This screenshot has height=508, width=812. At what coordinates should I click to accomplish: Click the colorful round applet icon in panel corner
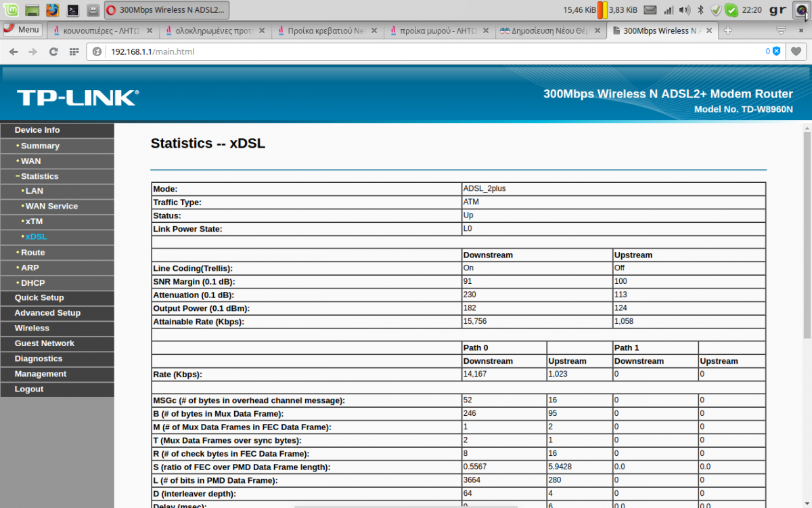pyautogui.click(x=801, y=10)
